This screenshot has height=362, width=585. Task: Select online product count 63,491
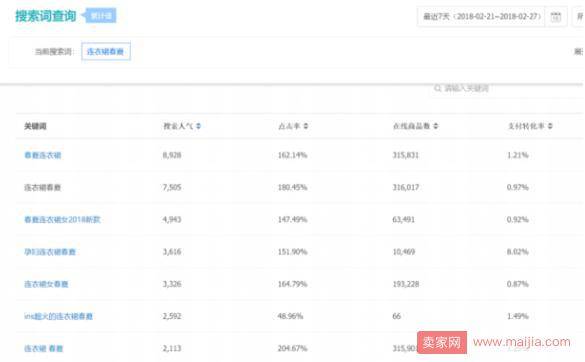click(x=404, y=219)
